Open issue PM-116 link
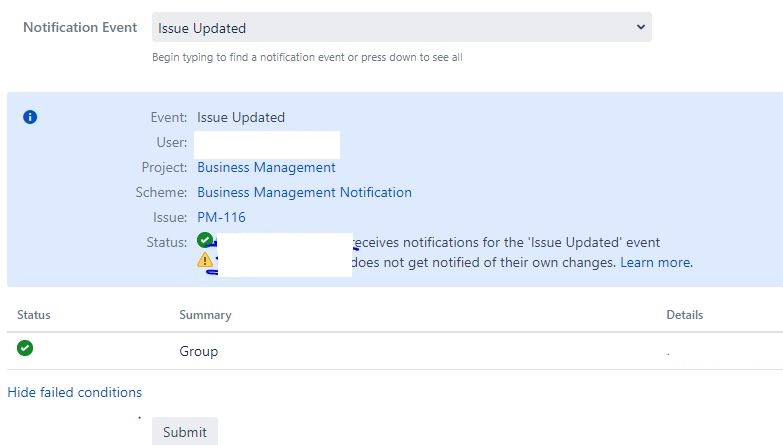The height and width of the screenshot is (445, 783). click(x=221, y=217)
